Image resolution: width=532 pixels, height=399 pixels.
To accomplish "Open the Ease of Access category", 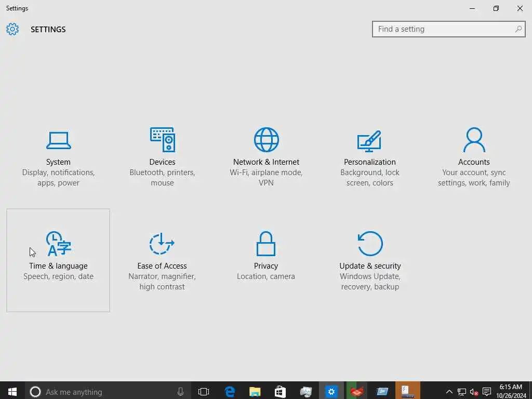I will [162, 260].
